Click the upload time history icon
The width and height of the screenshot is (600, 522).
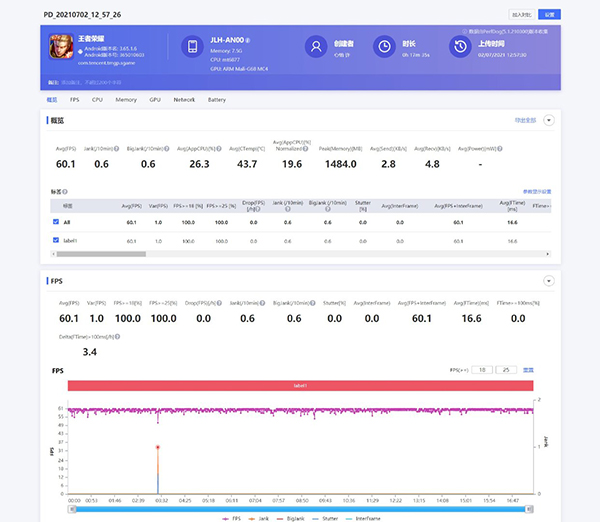pos(459,47)
